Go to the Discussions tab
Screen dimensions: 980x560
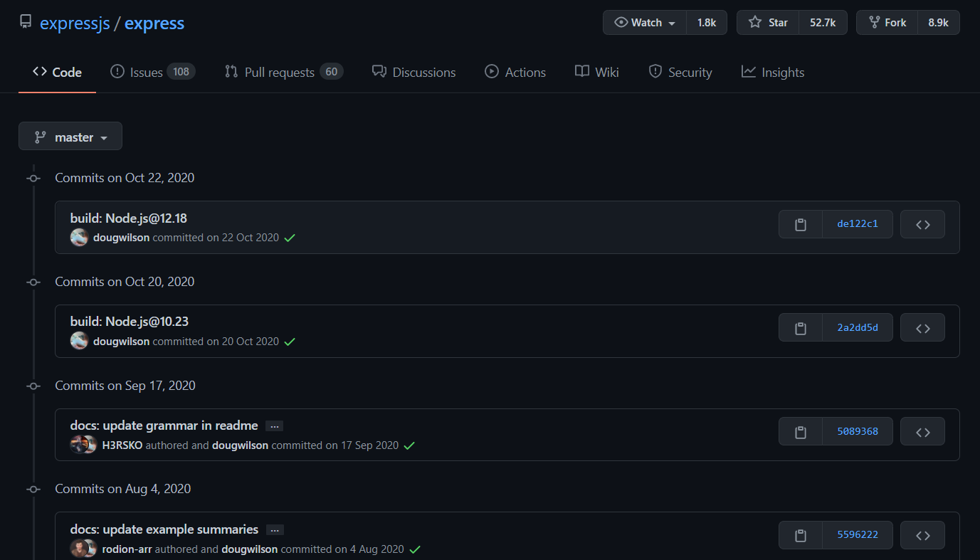pyautogui.click(x=413, y=72)
